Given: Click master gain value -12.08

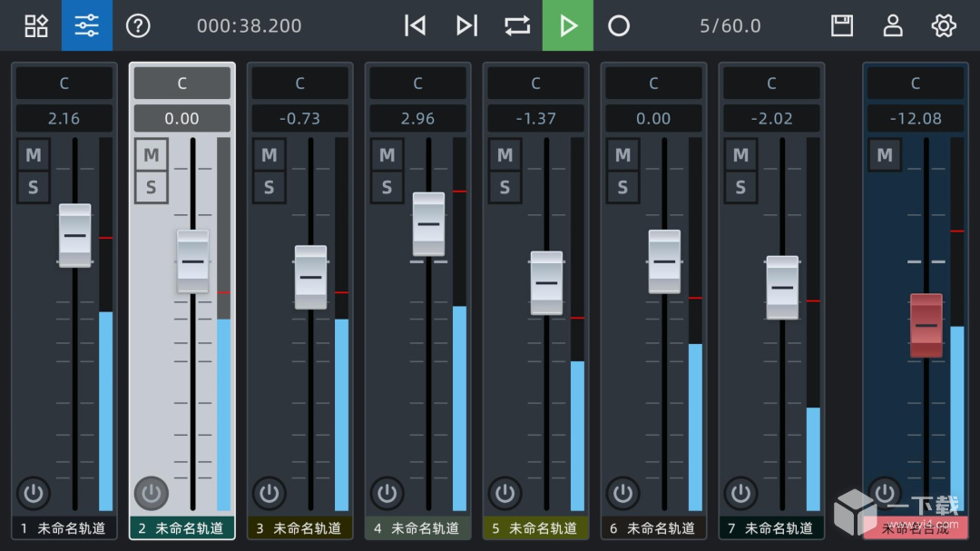Looking at the screenshot, I should [916, 118].
